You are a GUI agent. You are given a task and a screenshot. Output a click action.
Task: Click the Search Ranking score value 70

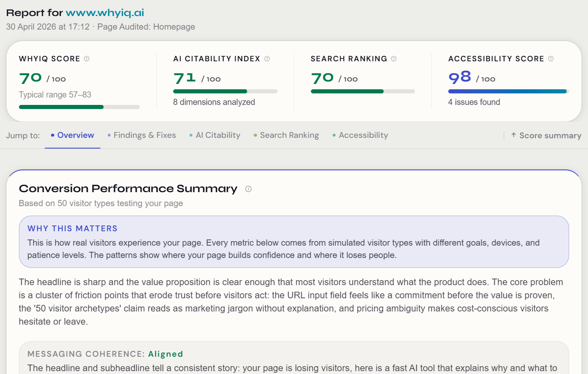pyautogui.click(x=322, y=78)
